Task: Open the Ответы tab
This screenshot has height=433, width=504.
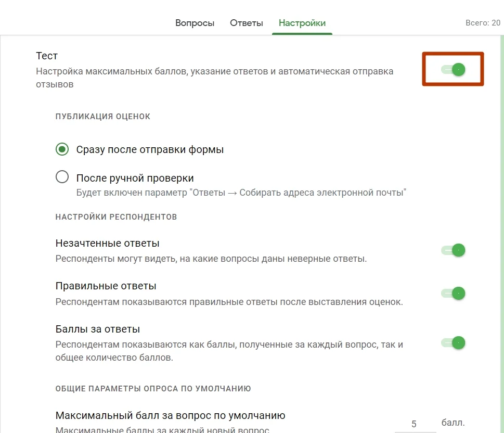Action: pyautogui.click(x=247, y=23)
